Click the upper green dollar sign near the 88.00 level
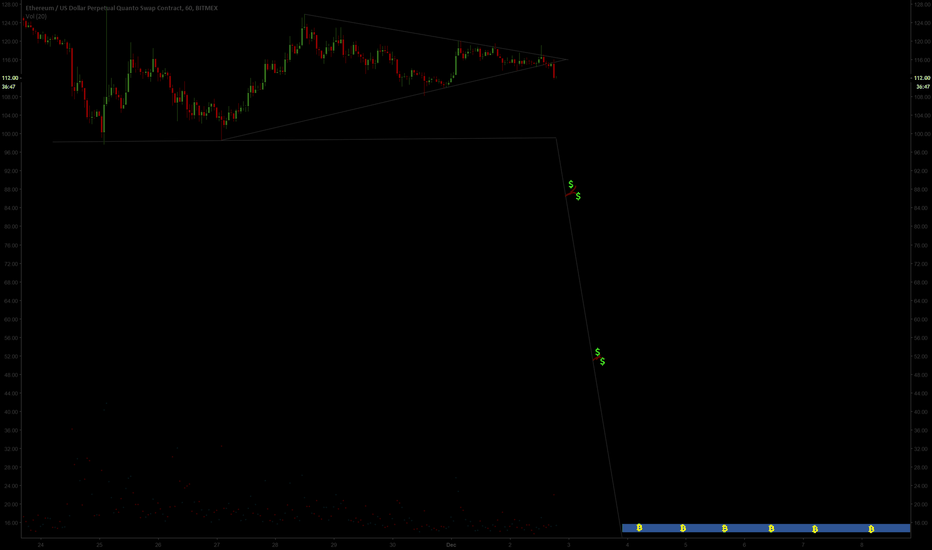The height and width of the screenshot is (550, 932). pos(571,184)
